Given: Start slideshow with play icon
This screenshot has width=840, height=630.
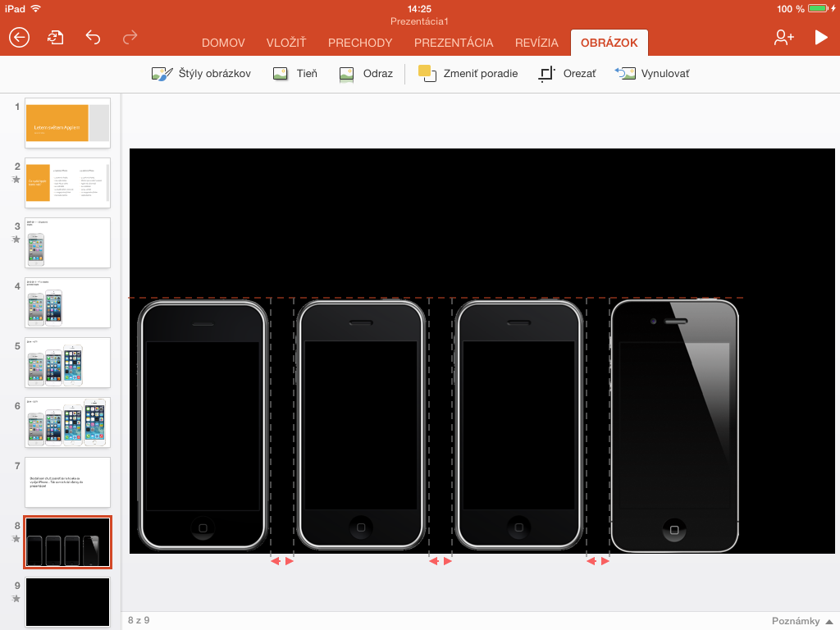Looking at the screenshot, I should (820, 37).
